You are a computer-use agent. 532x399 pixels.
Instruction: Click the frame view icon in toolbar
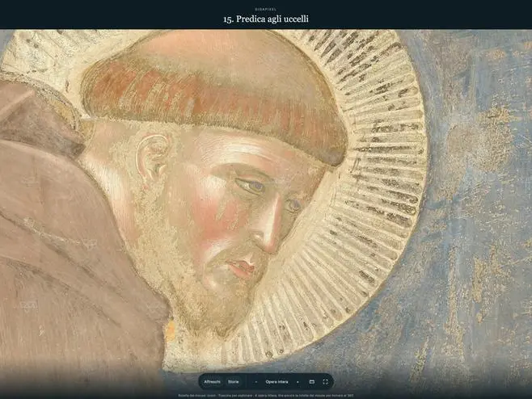click(x=312, y=382)
